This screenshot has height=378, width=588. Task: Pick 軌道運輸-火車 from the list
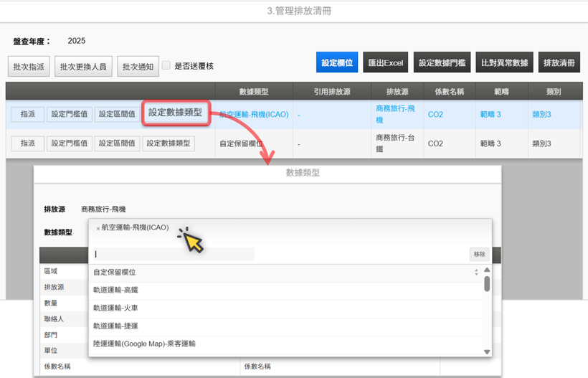(115, 308)
